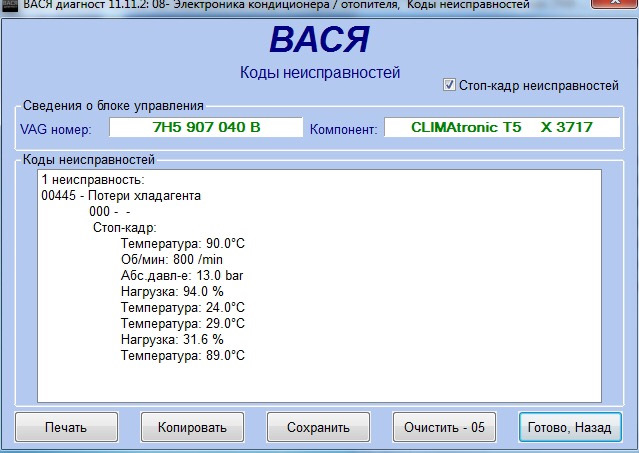Select 'Температура: 89.0°C' line

pos(183,355)
